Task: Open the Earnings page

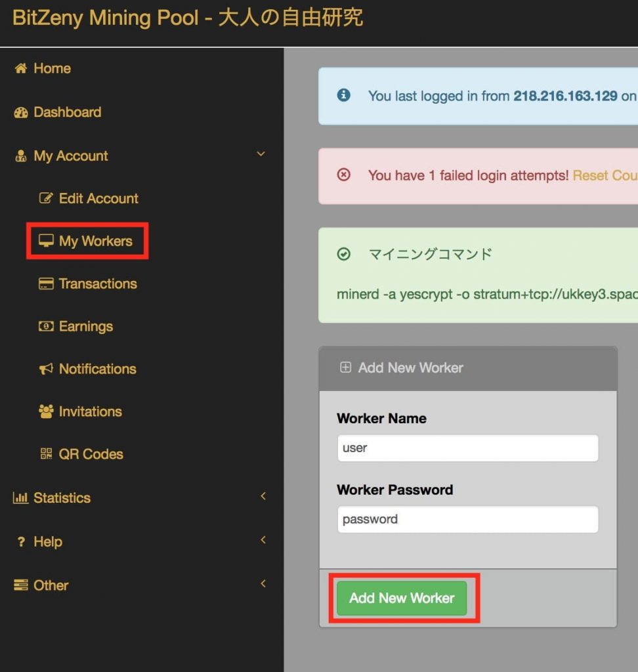Action: click(x=86, y=327)
